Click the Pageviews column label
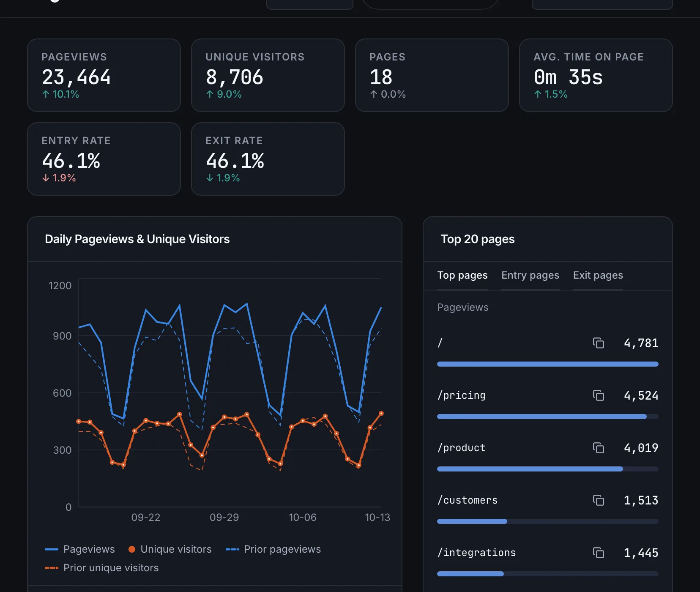The width and height of the screenshot is (700, 592). [463, 307]
